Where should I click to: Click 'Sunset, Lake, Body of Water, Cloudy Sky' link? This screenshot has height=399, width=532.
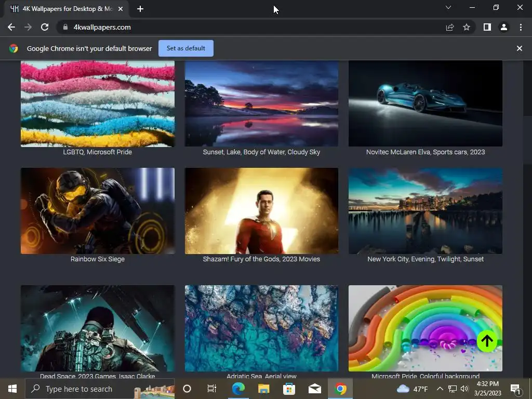(x=261, y=152)
